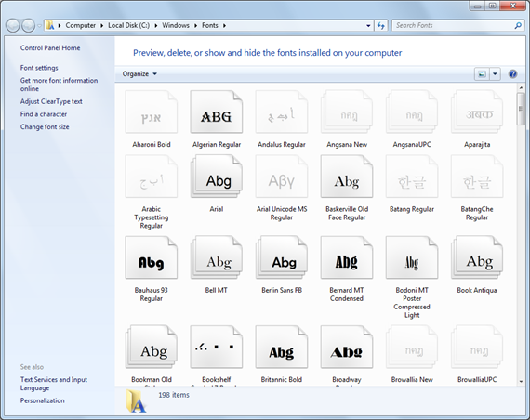
Task: Select the Bell MT font icon
Action: (x=217, y=257)
